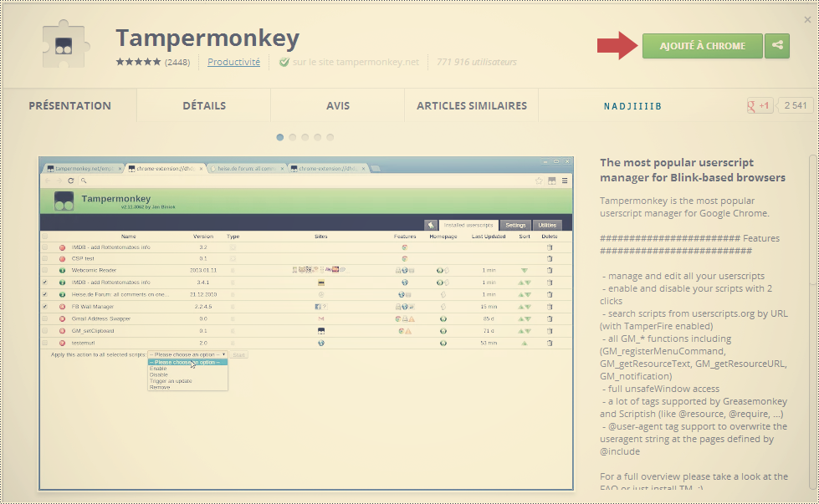
Task: View the Articles similaires tab
Action: pos(472,105)
